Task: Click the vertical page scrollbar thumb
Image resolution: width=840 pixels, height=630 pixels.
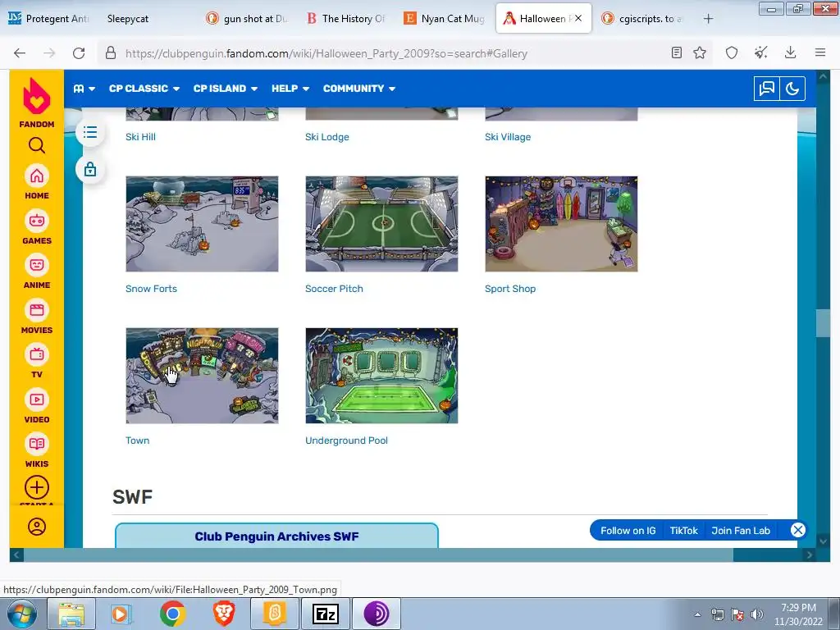Action: click(x=823, y=323)
